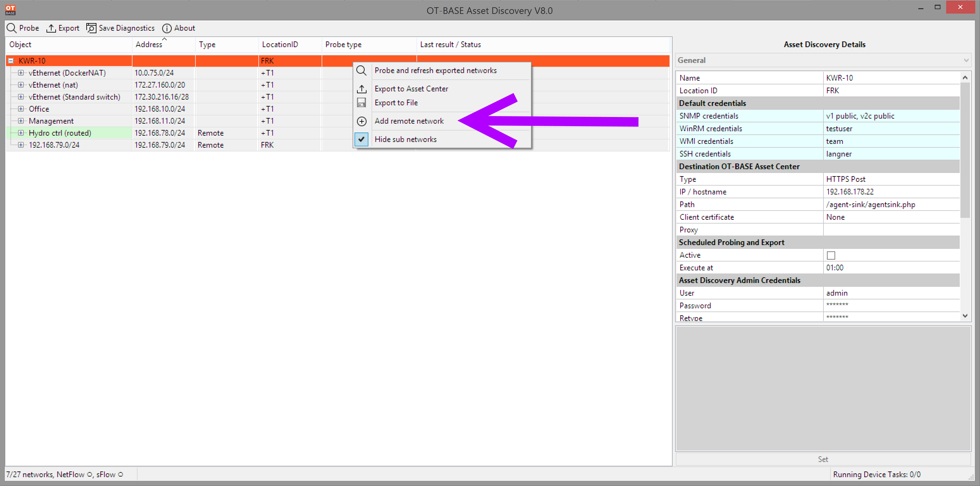This screenshot has width=980, height=486.
Task: Click WMI credentials value team
Action: click(891, 141)
